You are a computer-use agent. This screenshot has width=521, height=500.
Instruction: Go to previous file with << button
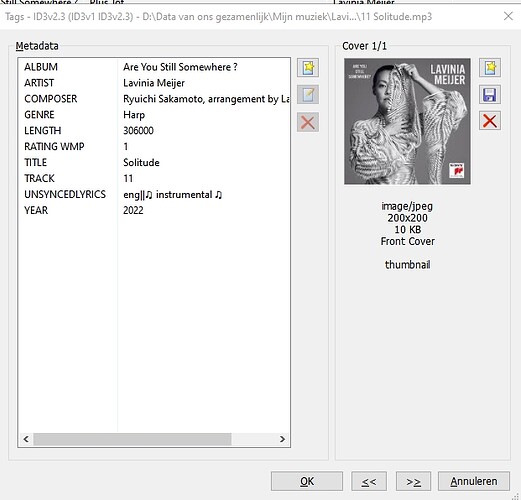(x=369, y=481)
